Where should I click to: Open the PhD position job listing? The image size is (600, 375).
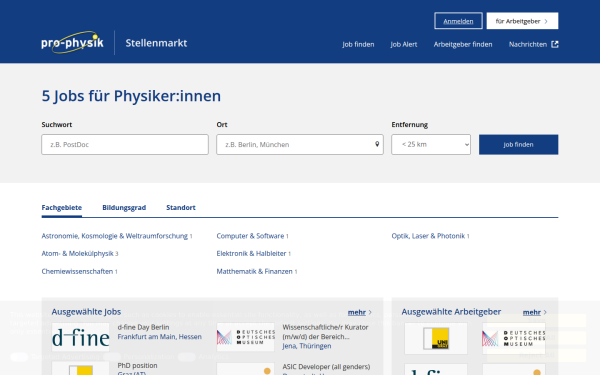[x=137, y=365]
